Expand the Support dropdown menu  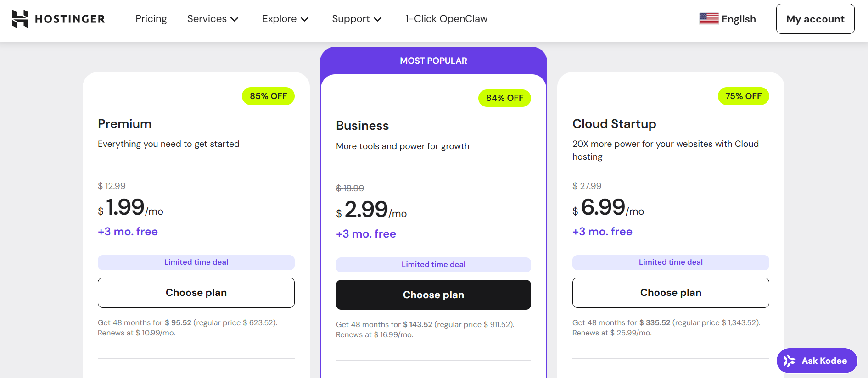(357, 19)
